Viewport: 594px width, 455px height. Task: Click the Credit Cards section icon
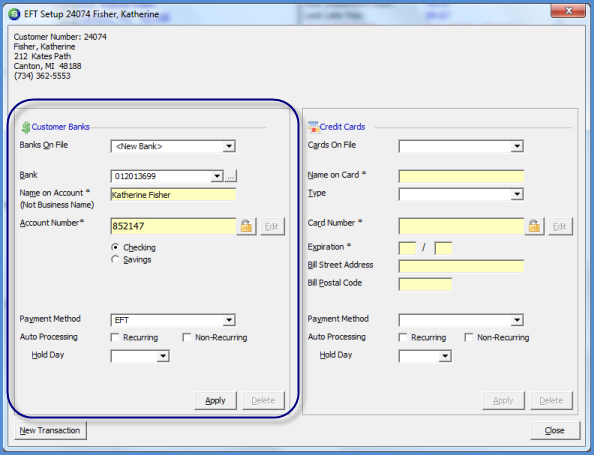click(313, 127)
